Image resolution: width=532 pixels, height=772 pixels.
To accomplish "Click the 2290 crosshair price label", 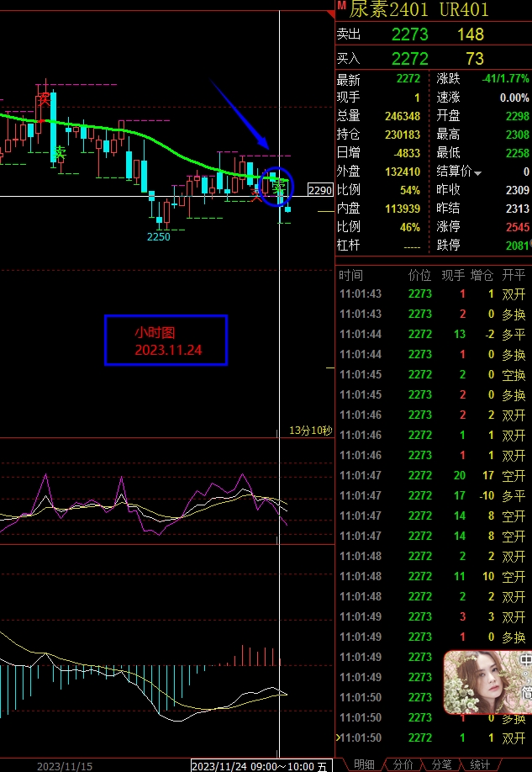I will coord(320,190).
